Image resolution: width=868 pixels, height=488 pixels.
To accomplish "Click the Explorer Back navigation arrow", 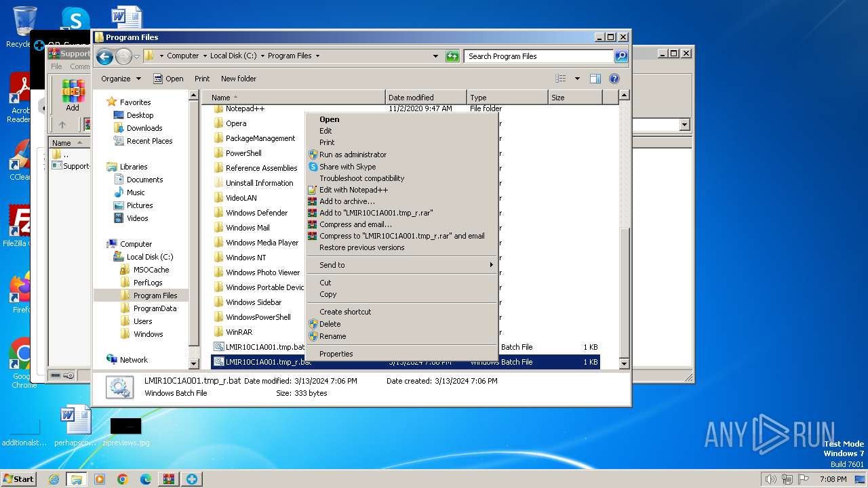I will click(x=104, y=57).
